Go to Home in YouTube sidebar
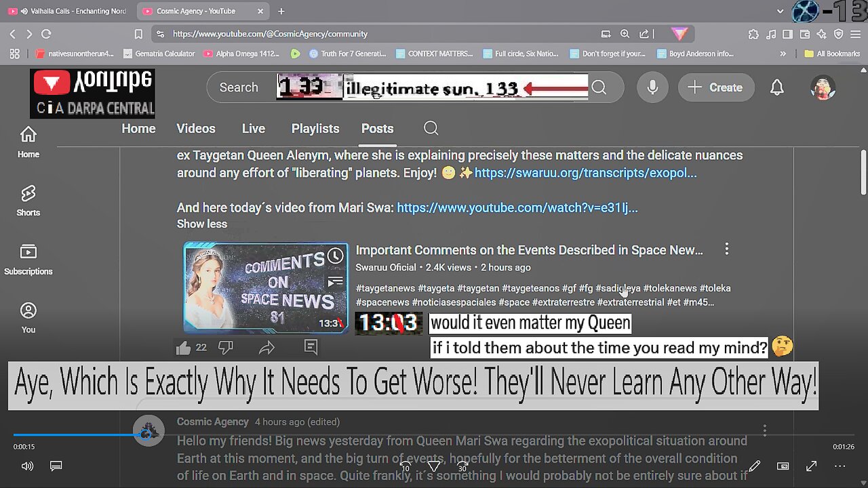 (x=28, y=142)
